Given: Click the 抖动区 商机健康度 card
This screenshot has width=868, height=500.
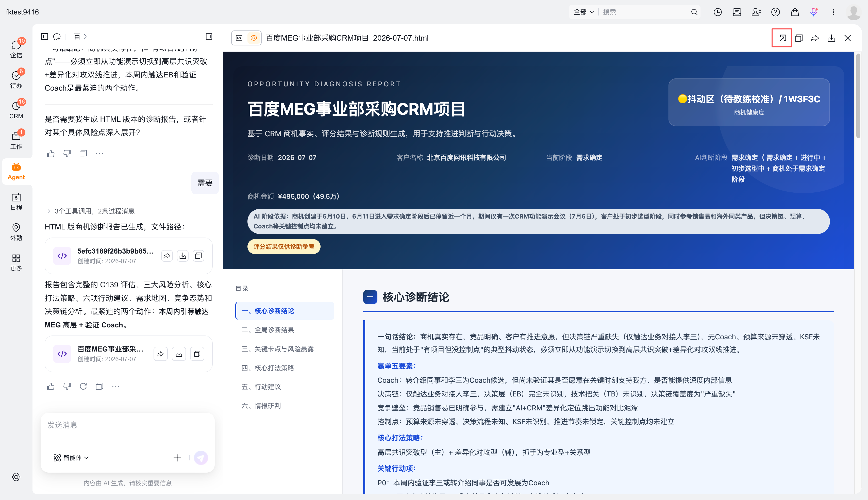Looking at the screenshot, I should pos(749,102).
